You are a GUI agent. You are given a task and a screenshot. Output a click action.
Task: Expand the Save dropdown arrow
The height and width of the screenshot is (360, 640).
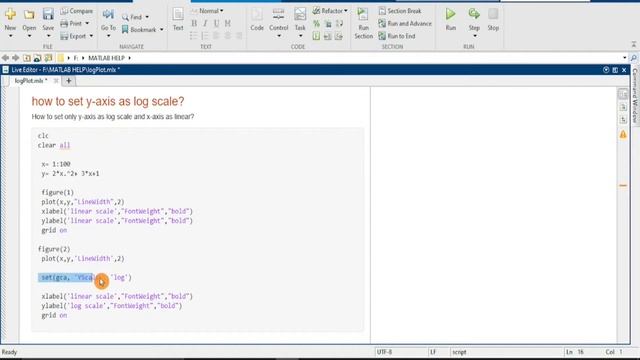coord(48,36)
